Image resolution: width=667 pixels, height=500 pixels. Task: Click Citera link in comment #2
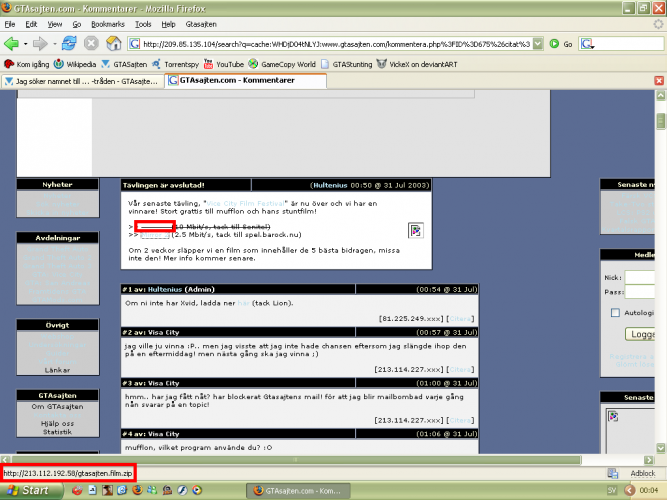(x=460, y=369)
